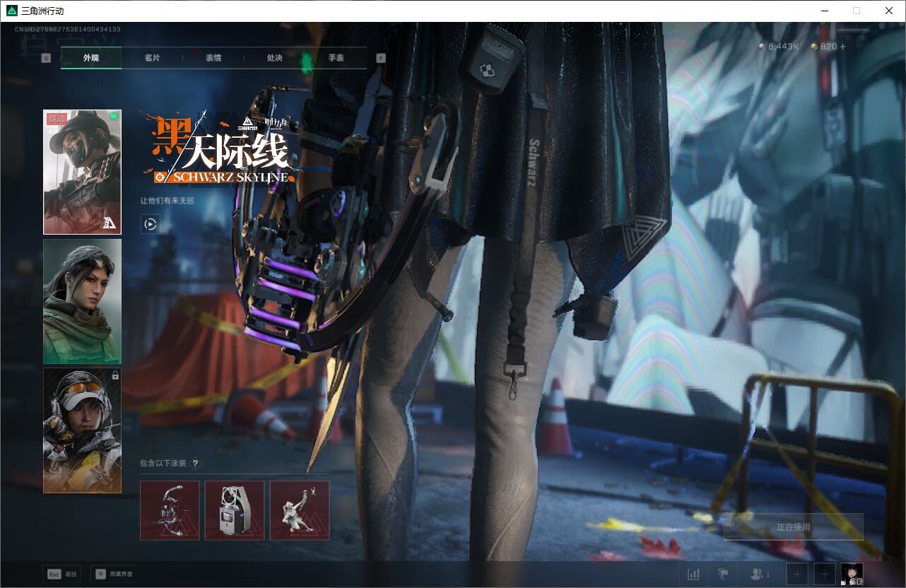The image size is (906, 588).
Task: Click the 黑天际线 Schwarz Skyline title logo
Action: [222, 148]
